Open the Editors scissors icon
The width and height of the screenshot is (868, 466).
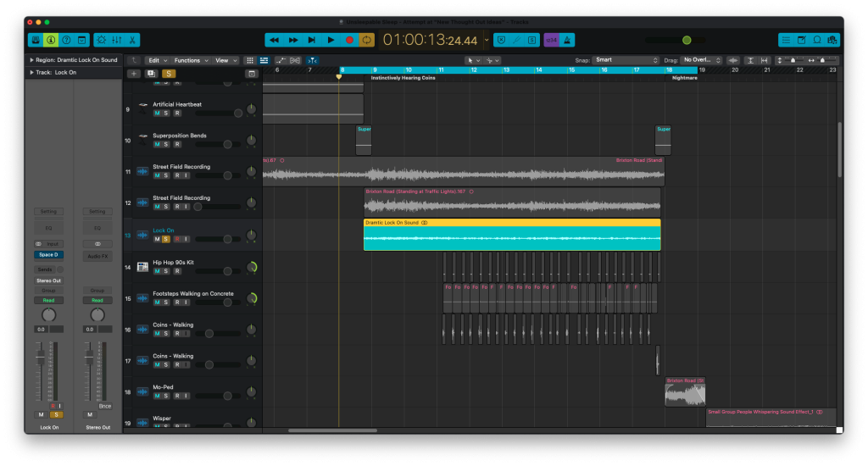132,40
